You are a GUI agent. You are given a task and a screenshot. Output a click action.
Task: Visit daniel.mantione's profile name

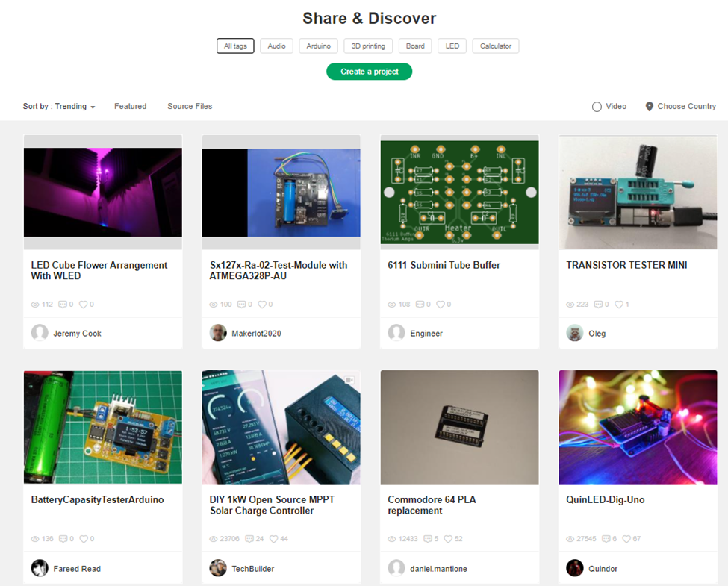(x=438, y=568)
